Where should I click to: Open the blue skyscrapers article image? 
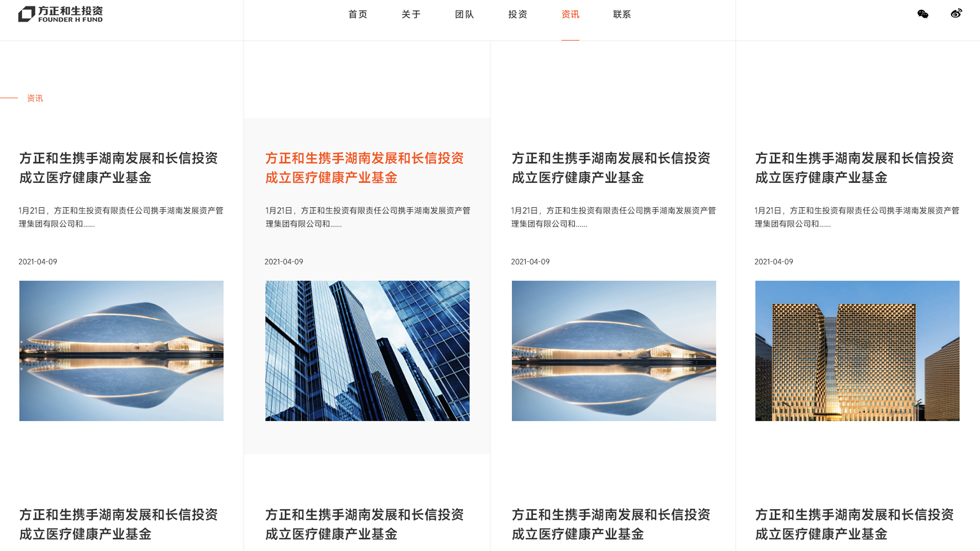pos(367,350)
